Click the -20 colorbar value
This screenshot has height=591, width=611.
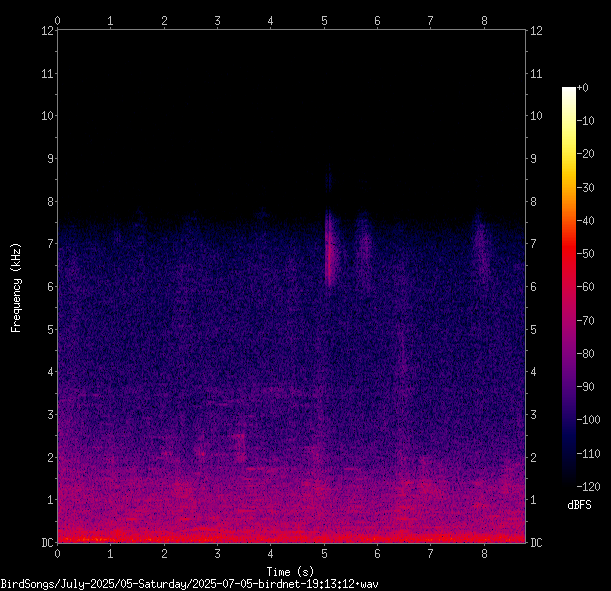[586, 154]
